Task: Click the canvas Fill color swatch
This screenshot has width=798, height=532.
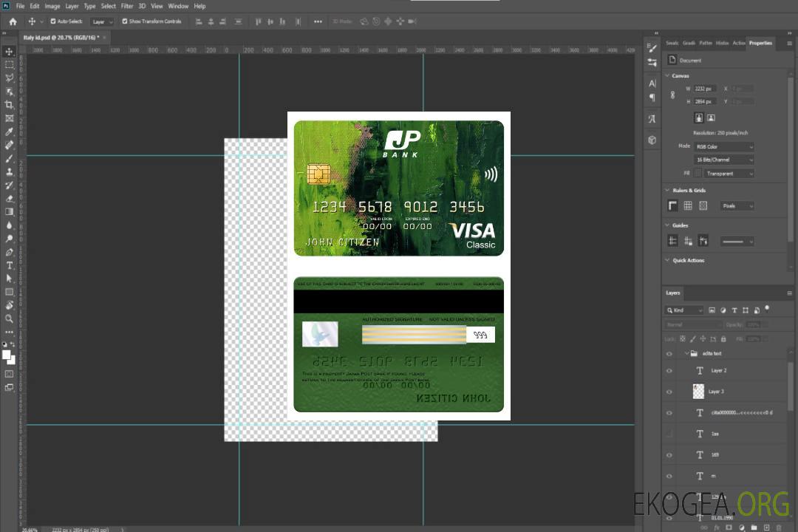Action: click(x=698, y=174)
